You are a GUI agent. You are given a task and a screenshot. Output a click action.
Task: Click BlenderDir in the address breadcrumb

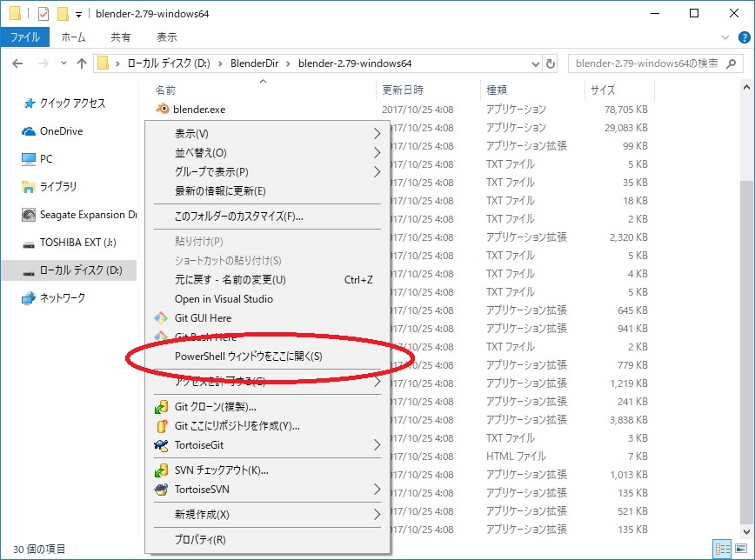click(254, 63)
